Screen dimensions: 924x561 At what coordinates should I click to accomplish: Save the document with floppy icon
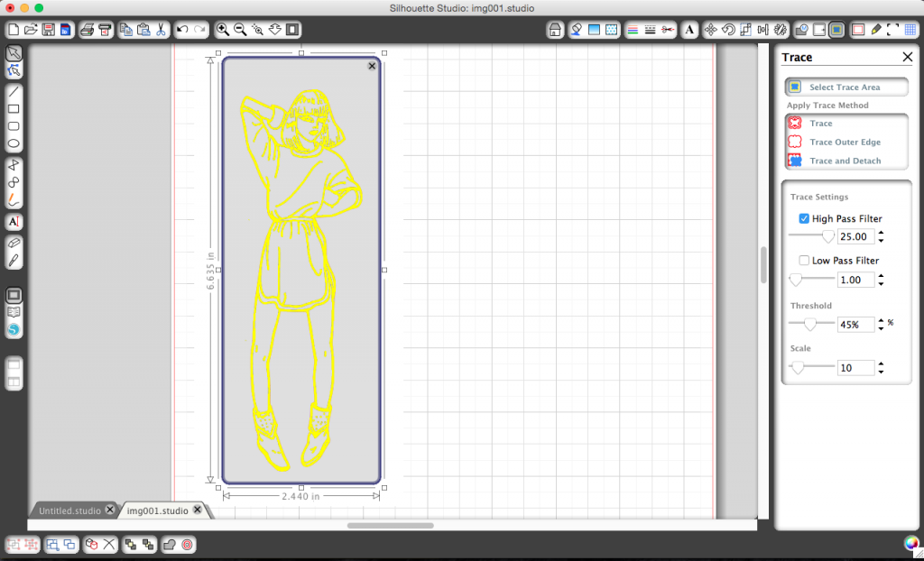tap(49, 30)
